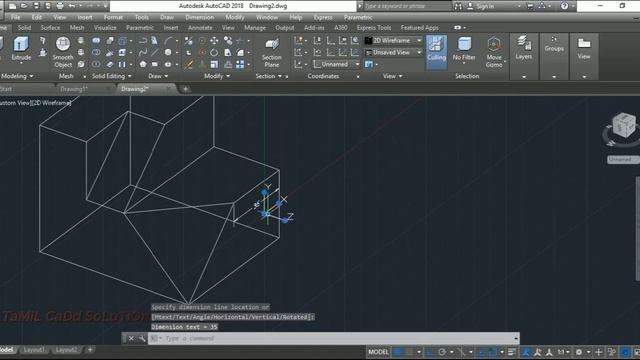Click the solid Union icon

pos(96,40)
